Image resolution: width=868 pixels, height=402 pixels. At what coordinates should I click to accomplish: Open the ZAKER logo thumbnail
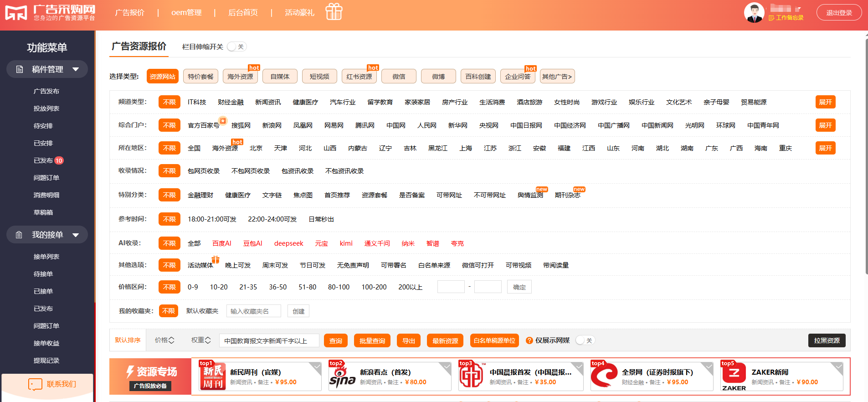click(x=734, y=376)
